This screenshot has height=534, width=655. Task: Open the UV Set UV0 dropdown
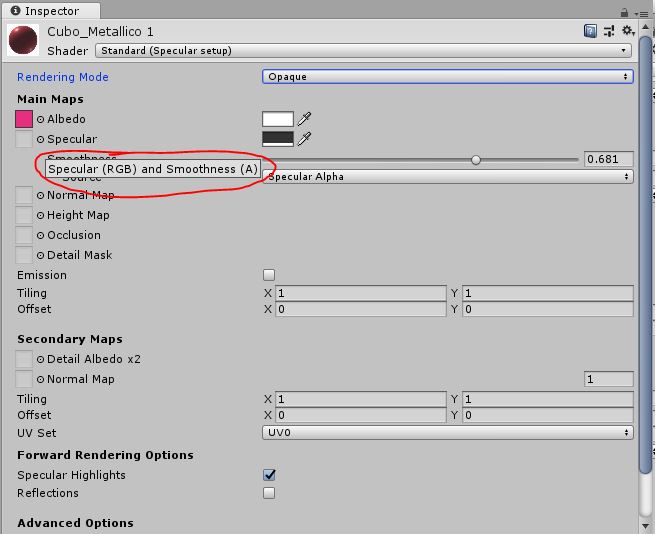point(447,433)
